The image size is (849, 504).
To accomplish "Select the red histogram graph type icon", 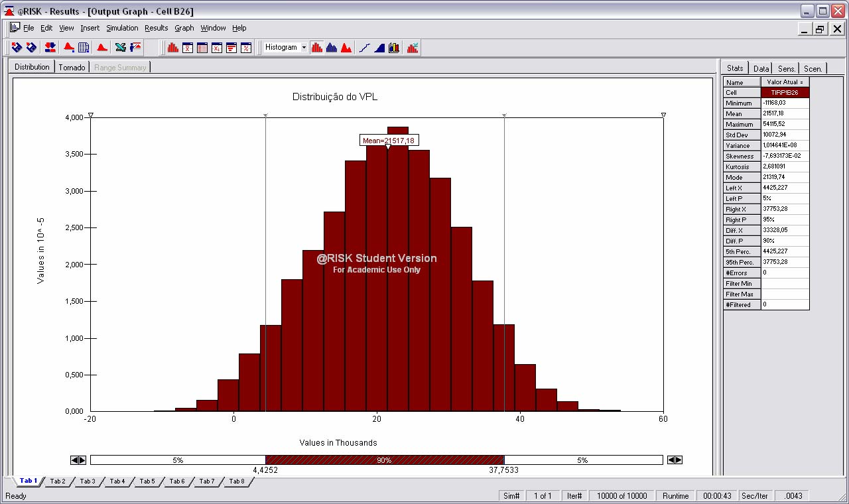I will coord(317,47).
